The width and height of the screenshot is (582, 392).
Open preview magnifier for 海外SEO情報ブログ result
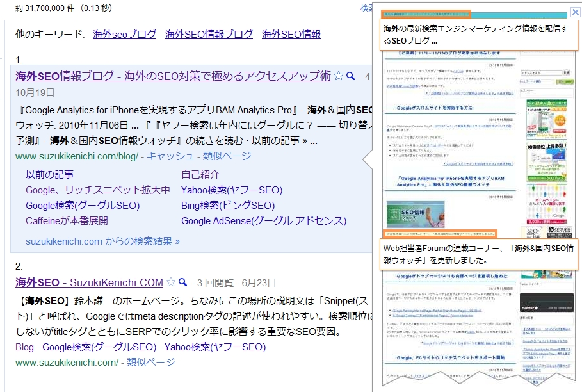(350, 76)
